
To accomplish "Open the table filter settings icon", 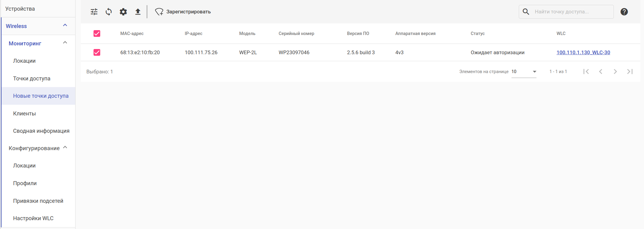I will (94, 12).
